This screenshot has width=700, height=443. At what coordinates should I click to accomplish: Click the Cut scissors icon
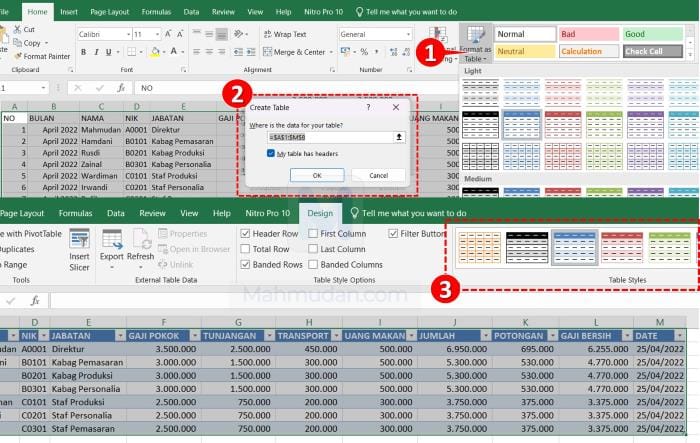click(14, 30)
